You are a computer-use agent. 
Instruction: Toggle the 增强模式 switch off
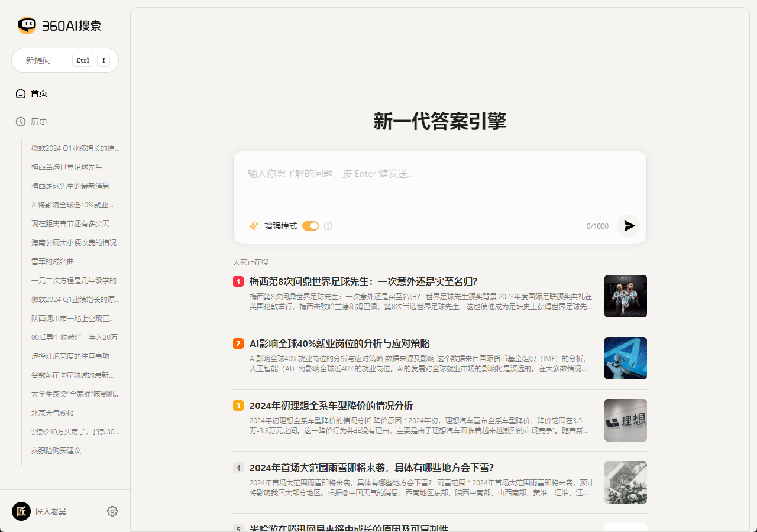tap(310, 226)
